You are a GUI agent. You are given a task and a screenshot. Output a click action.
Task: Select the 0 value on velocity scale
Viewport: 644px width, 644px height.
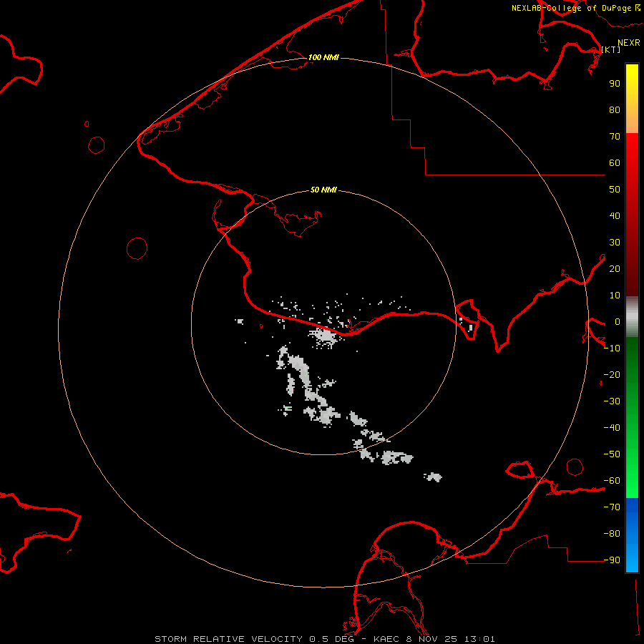[618, 321]
